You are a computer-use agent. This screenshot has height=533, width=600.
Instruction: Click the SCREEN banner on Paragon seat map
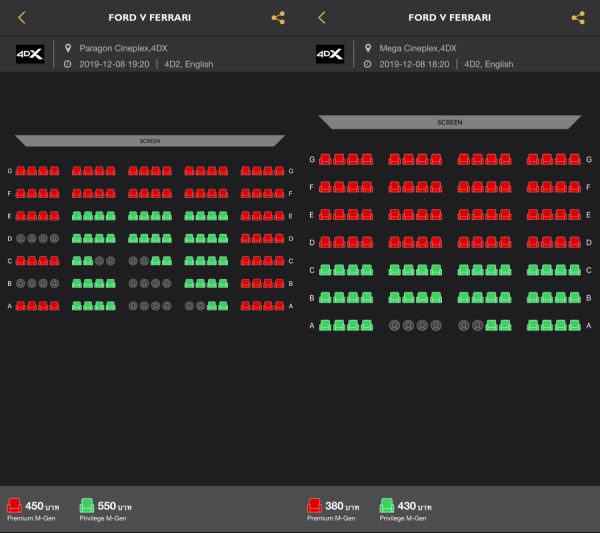150,141
